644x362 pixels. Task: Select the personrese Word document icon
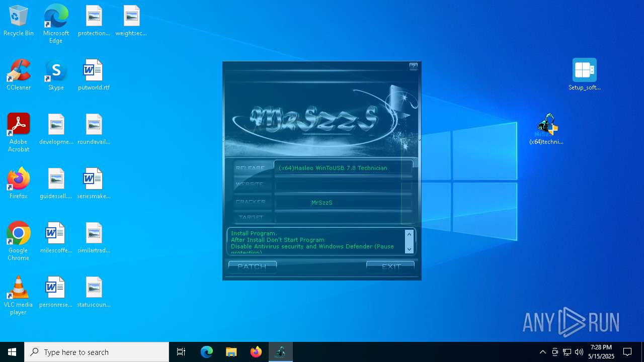tap(56, 293)
